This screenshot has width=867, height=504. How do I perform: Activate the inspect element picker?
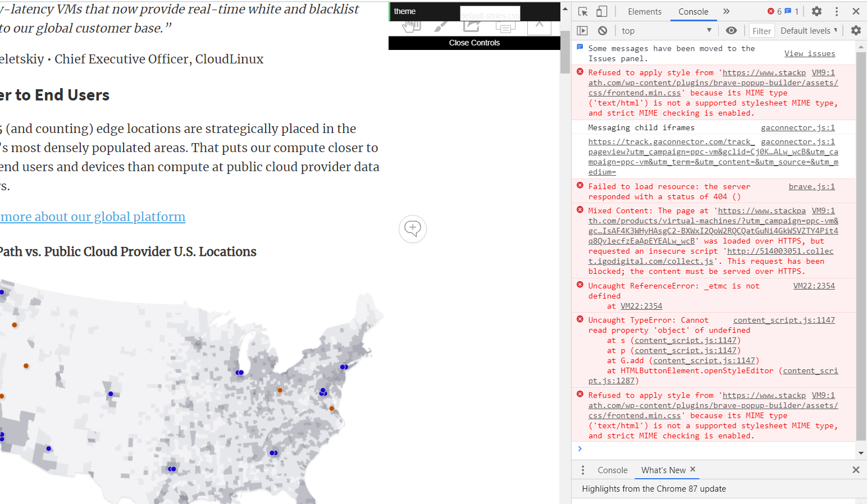point(583,11)
